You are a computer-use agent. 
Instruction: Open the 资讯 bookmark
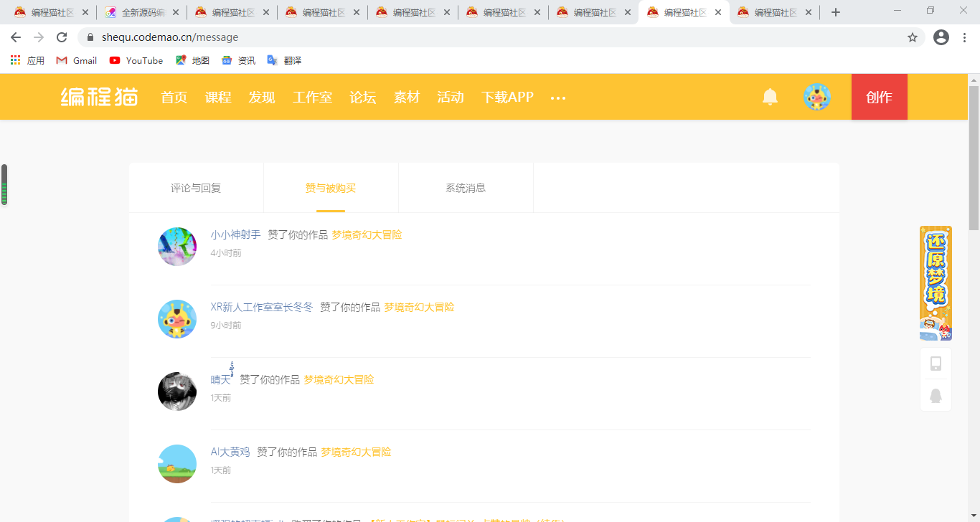tap(238, 60)
